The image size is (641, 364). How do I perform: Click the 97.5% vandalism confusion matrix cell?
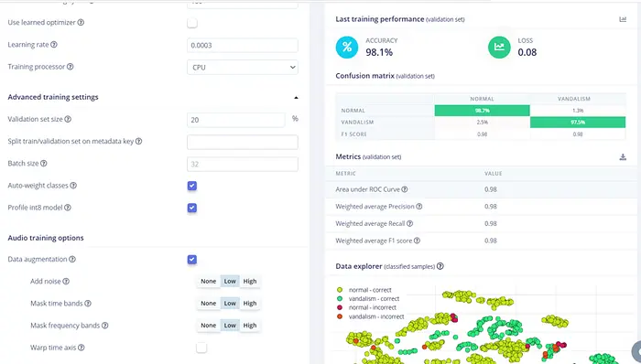tap(578, 122)
